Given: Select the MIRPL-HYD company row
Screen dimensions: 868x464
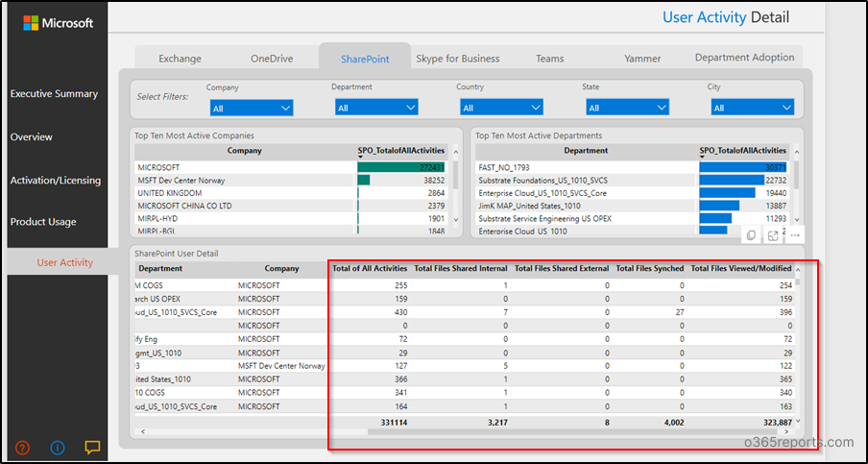Looking at the screenshot, I should coord(292,219).
